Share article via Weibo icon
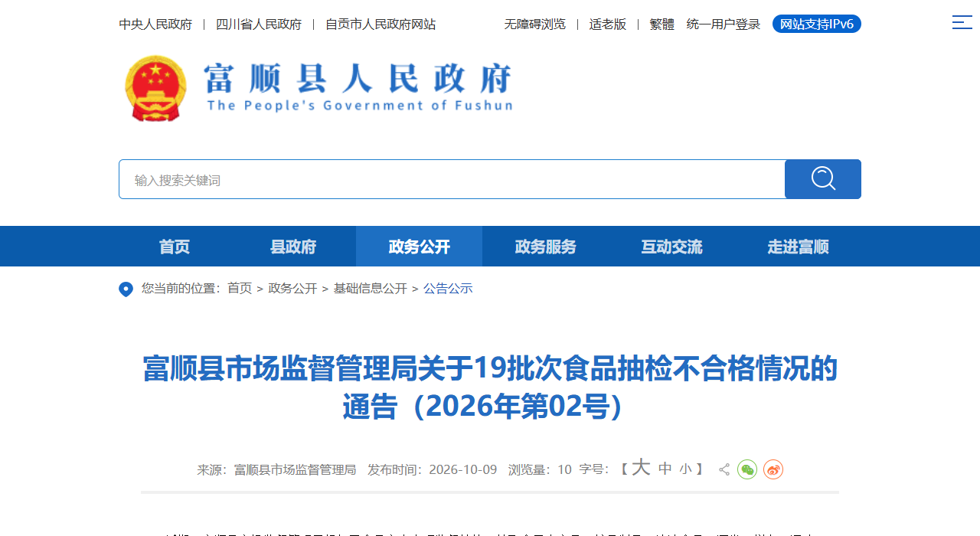This screenshot has width=980, height=536. coord(773,469)
